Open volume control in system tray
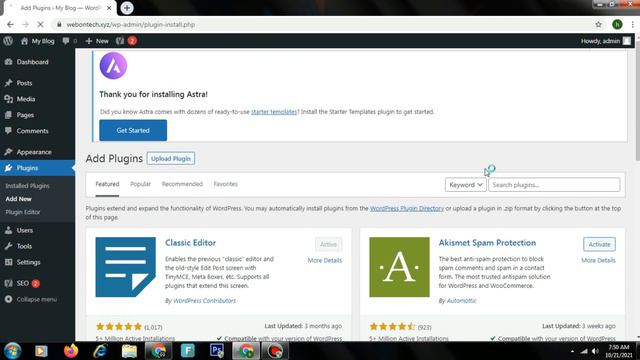The height and width of the screenshot is (360, 640). tap(595, 351)
